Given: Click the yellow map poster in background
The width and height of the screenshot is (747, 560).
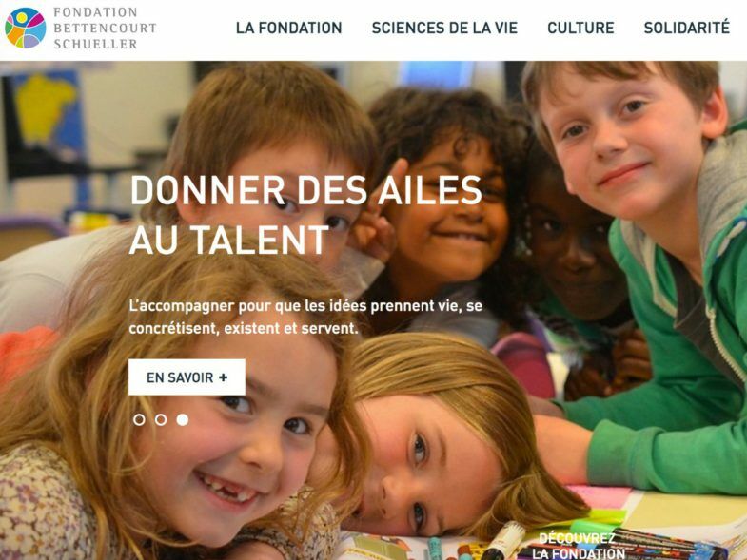Looking at the screenshot, I should coord(44,110).
